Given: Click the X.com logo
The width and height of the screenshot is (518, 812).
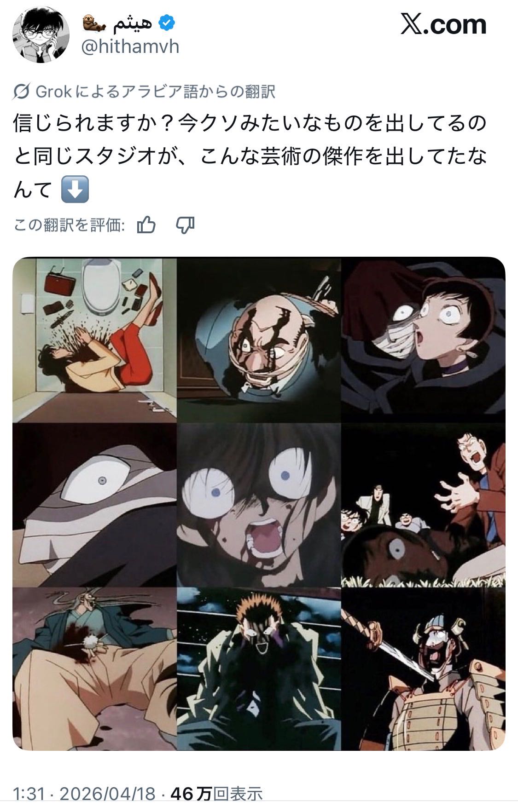Looking at the screenshot, I should click(443, 25).
